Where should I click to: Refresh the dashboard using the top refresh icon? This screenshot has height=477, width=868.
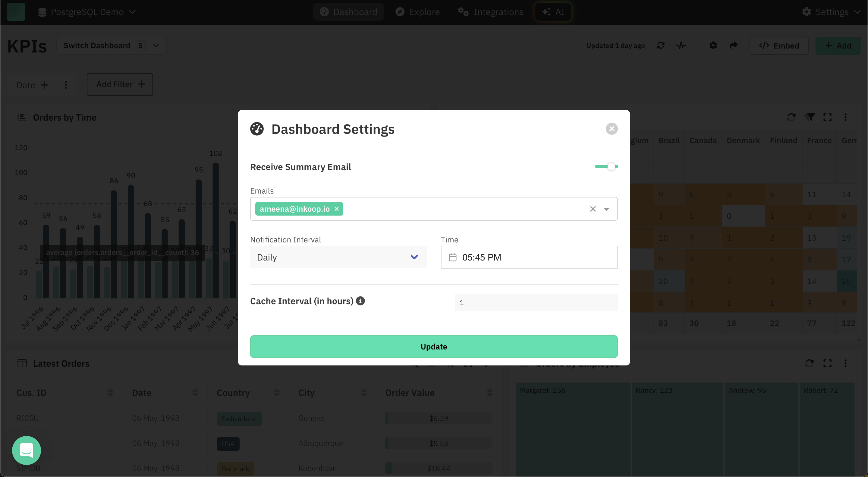(x=660, y=46)
